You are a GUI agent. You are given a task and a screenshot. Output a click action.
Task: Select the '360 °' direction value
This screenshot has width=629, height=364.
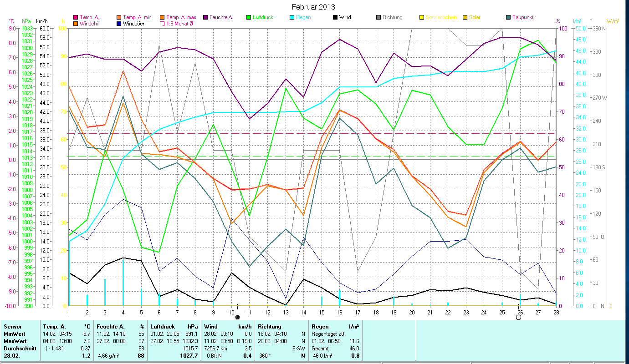click(x=265, y=356)
